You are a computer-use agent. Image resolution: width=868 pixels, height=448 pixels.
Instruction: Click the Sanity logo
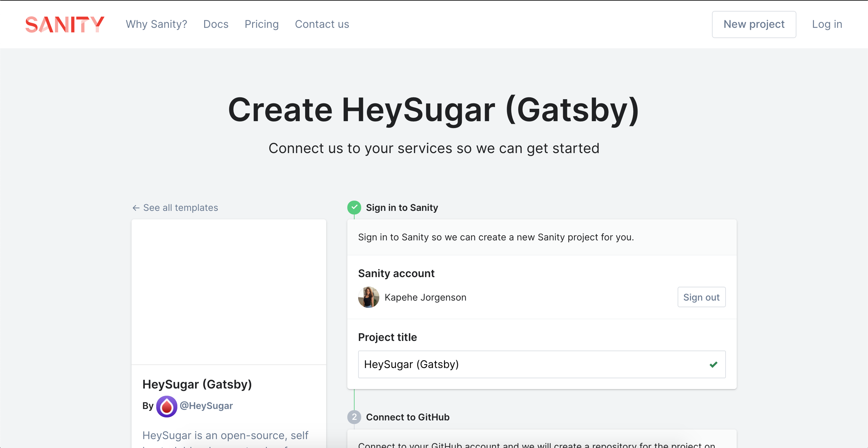65,24
